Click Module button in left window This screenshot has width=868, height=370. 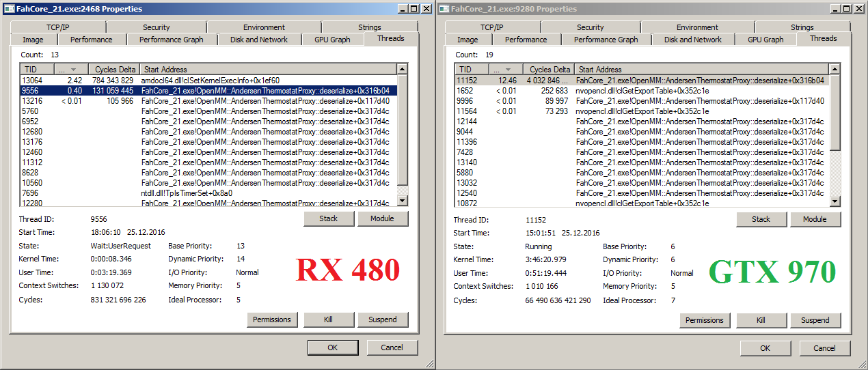pyautogui.click(x=382, y=218)
